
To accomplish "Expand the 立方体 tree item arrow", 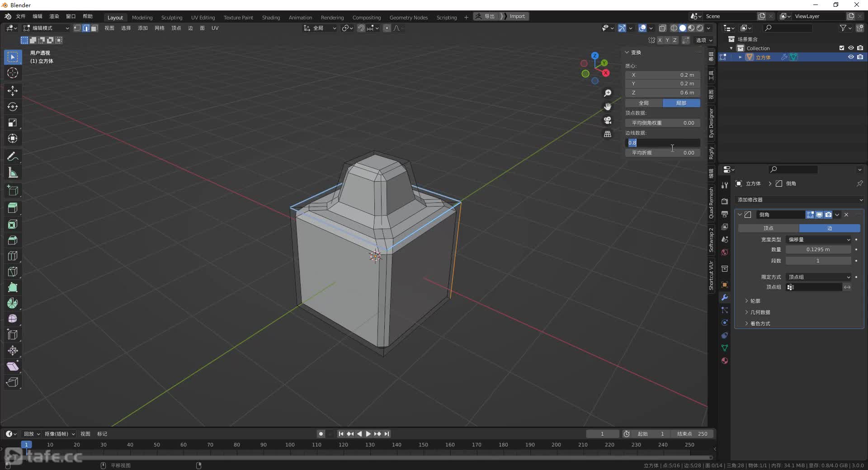I will [740, 57].
